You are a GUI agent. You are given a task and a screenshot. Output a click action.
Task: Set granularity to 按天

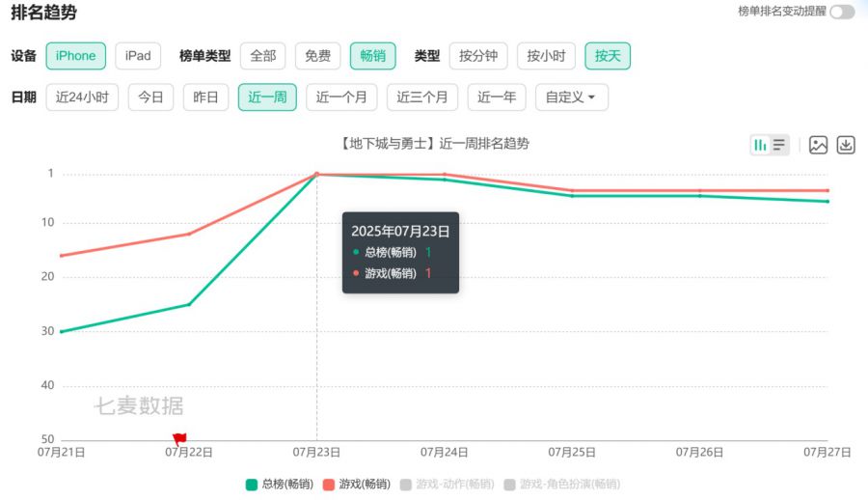pos(608,56)
